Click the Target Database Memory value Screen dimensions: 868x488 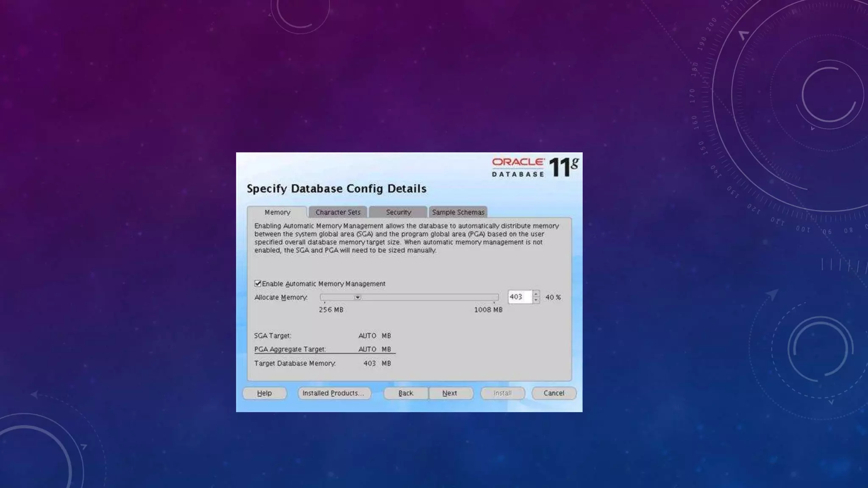click(370, 363)
